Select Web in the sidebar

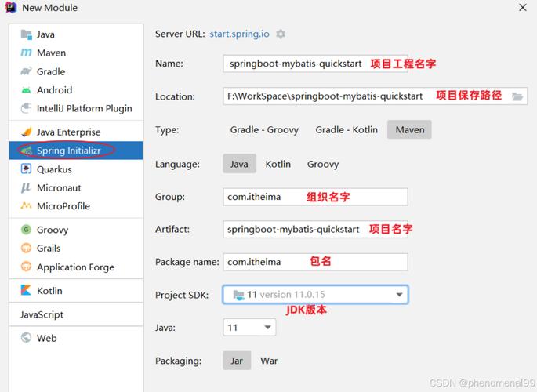click(76, 338)
